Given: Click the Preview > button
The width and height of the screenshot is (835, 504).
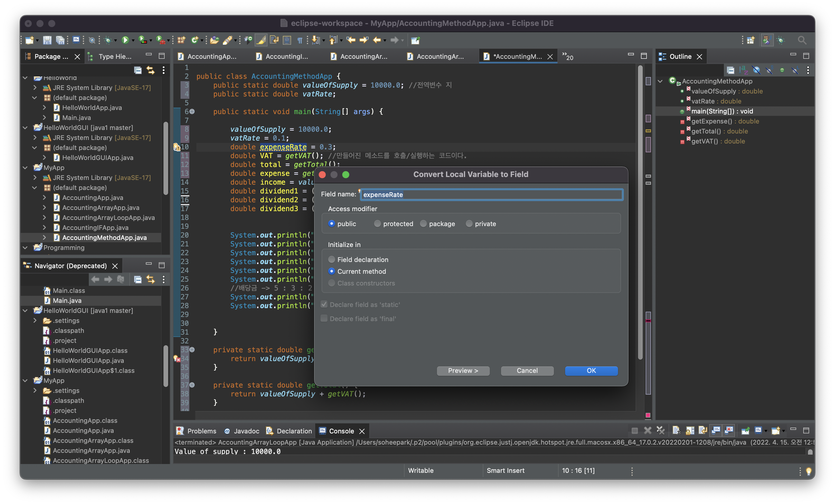Looking at the screenshot, I should (463, 371).
